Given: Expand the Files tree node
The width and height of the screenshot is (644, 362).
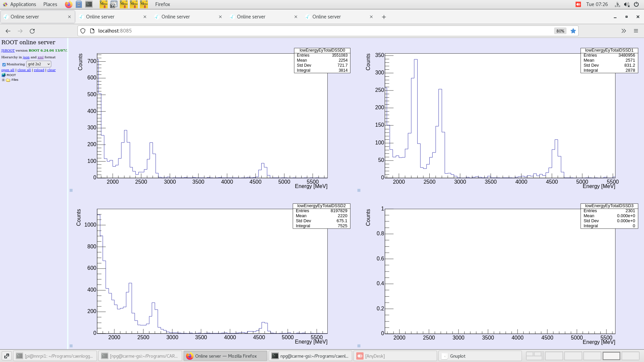Looking at the screenshot, I should coord(3,80).
